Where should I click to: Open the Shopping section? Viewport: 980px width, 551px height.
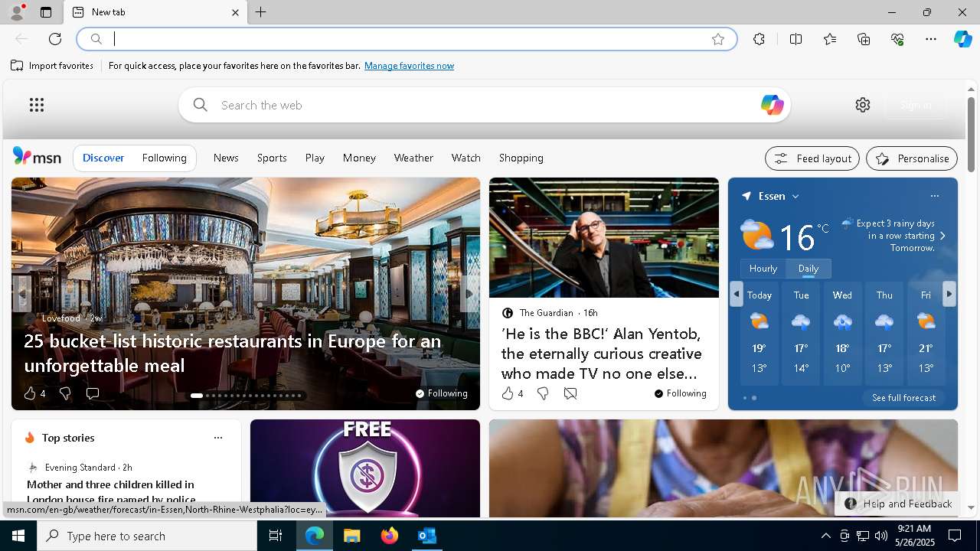coord(521,158)
